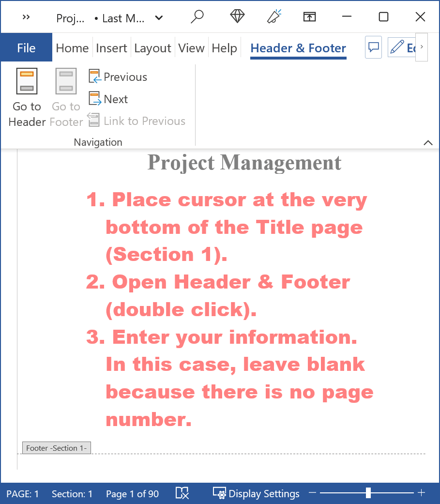Click the Go to Header icon

[27, 97]
